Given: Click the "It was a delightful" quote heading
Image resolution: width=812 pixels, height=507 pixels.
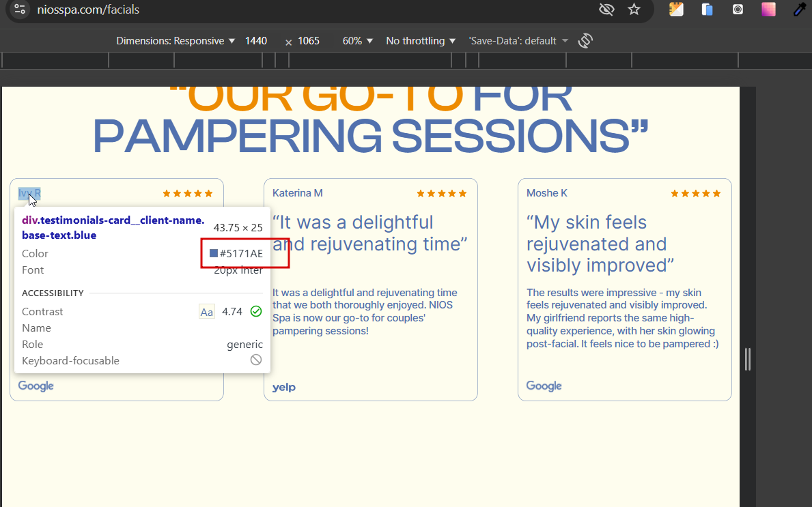Looking at the screenshot, I should tap(369, 233).
